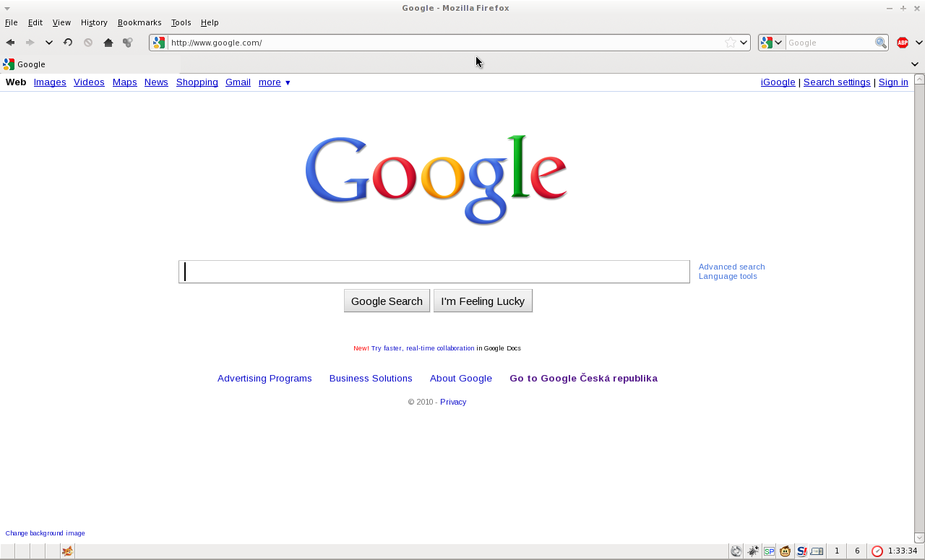
Task: Click the circular arrows status bar icon
Action: click(x=736, y=551)
